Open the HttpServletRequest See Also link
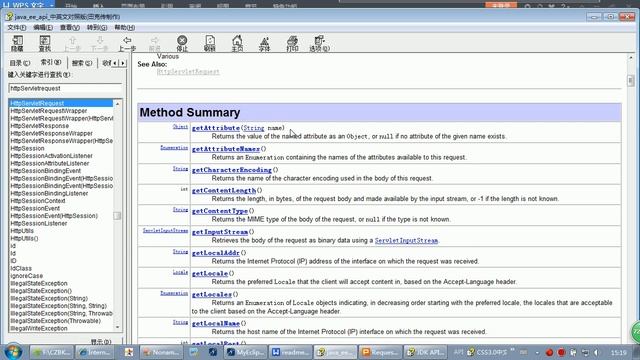Image resolution: width=640 pixels, height=360 pixels. (x=188, y=72)
